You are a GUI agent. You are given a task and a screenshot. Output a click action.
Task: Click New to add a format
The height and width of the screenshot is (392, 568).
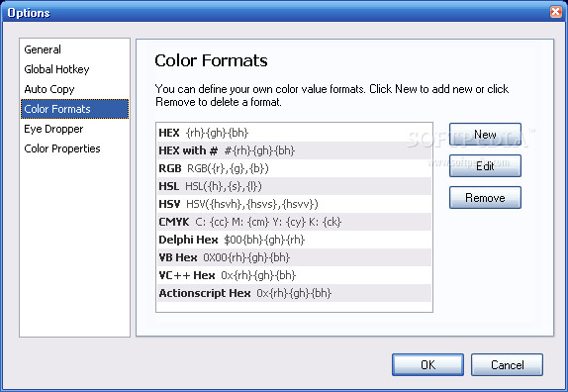click(485, 135)
